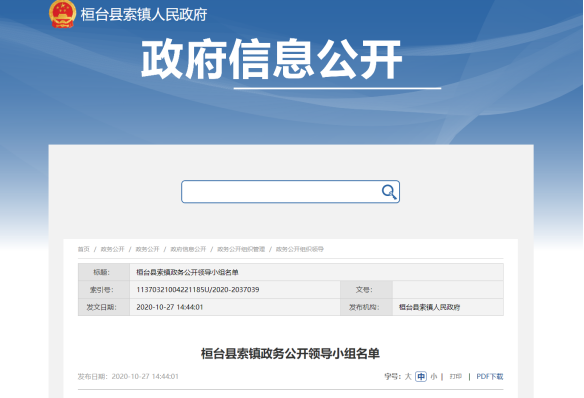Select index number 11370321004221185U/2020-2037039
This screenshot has height=398, width=584.
[198, 290]
